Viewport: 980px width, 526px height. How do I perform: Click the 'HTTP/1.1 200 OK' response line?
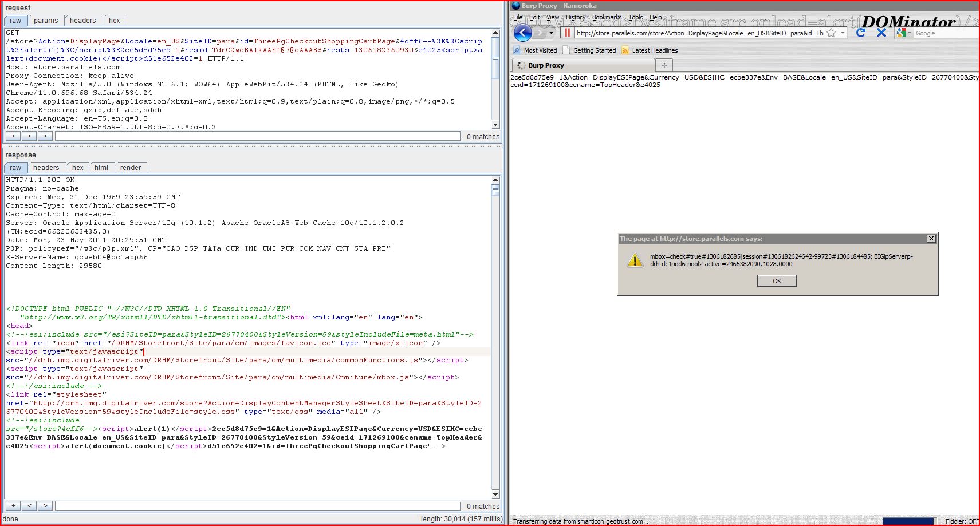click(41, 180)
